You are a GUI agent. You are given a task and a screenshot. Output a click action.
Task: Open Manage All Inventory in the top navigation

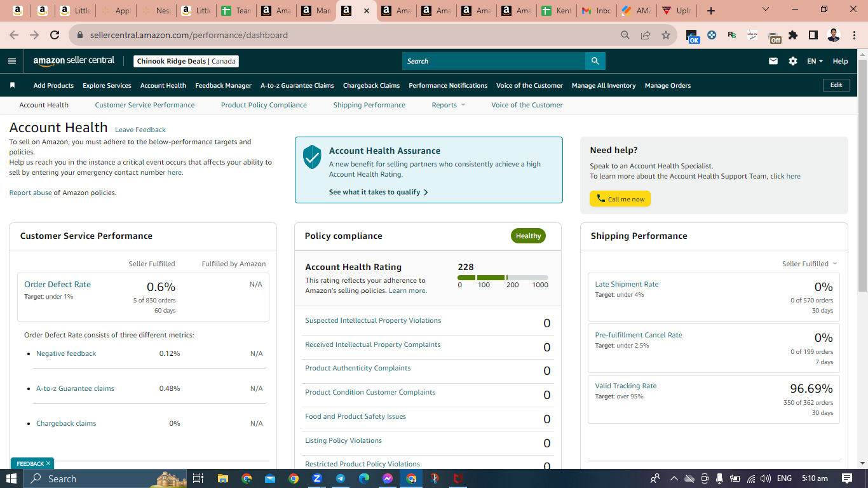(604, 85)
